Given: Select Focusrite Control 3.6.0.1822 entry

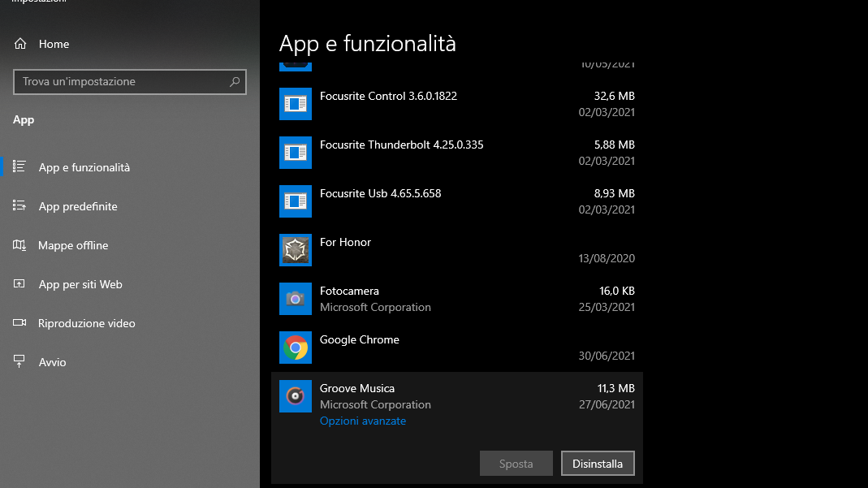Looking at the screenshot, I should [x=389, y=96].
